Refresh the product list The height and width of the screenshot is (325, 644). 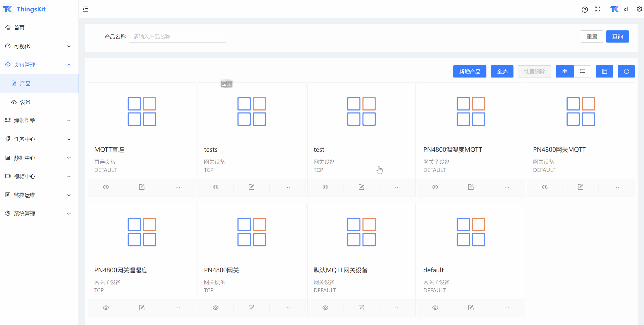click(x=626, y=71)
